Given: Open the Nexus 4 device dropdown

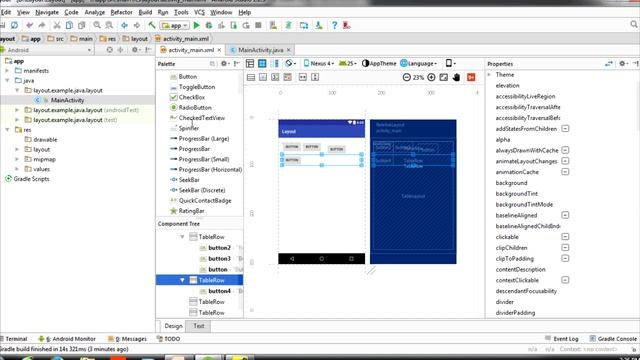Looking at the screenshot, I should point(319,64).
